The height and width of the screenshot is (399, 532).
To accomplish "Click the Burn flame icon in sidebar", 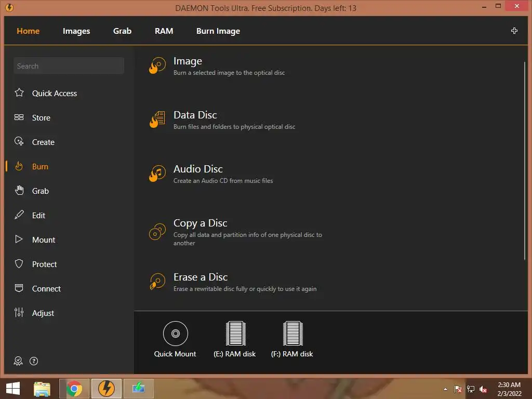I will pyautogui.click(x=19, y=166).
